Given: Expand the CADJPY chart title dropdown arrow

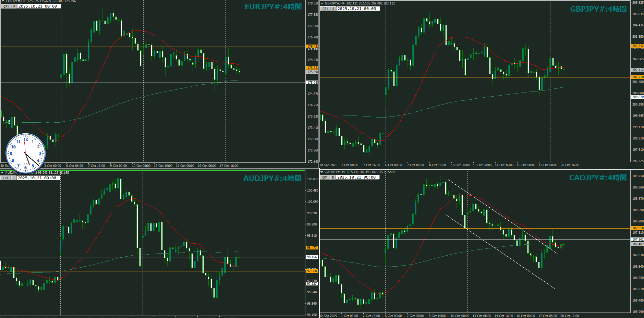Looking at the screenshot, I should coord(321,172).
